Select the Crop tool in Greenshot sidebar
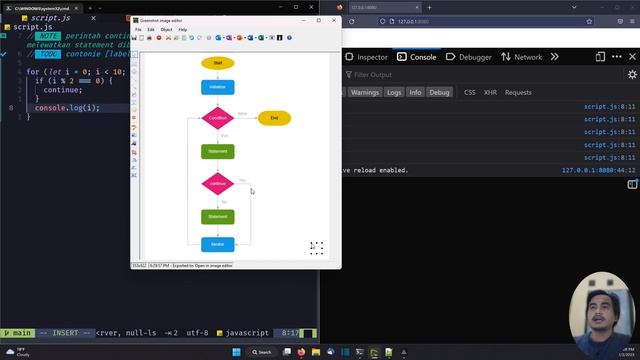The width and height of the screenshot is (640, 360). tap(134, 152)
